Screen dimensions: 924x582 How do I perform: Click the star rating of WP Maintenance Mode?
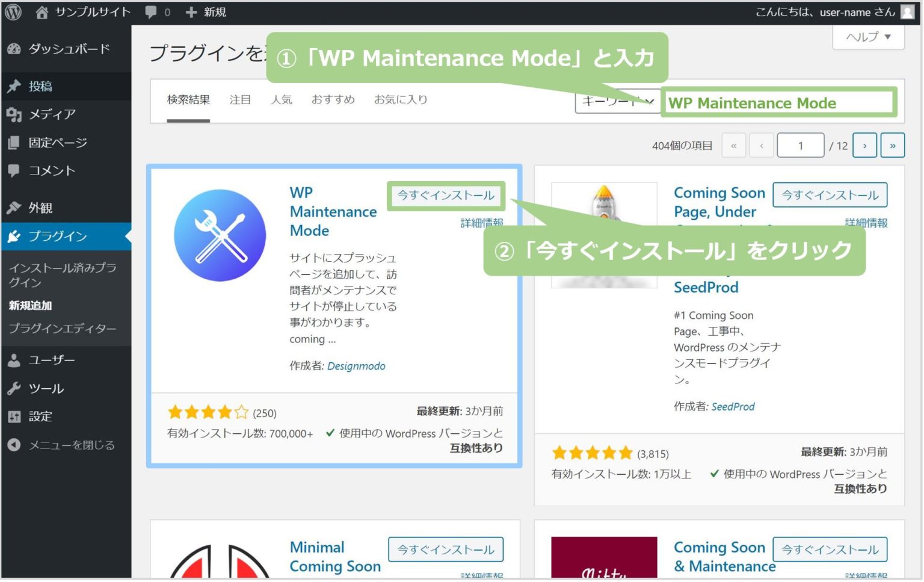click(x=208, y=412)
